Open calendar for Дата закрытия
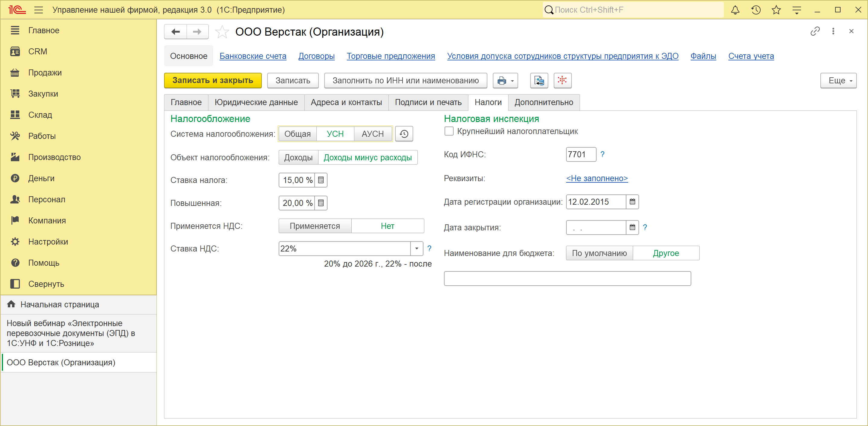Image resolution: width=868 pixels, height=426 pixels. pyautogui.click(x=632, y=227)
